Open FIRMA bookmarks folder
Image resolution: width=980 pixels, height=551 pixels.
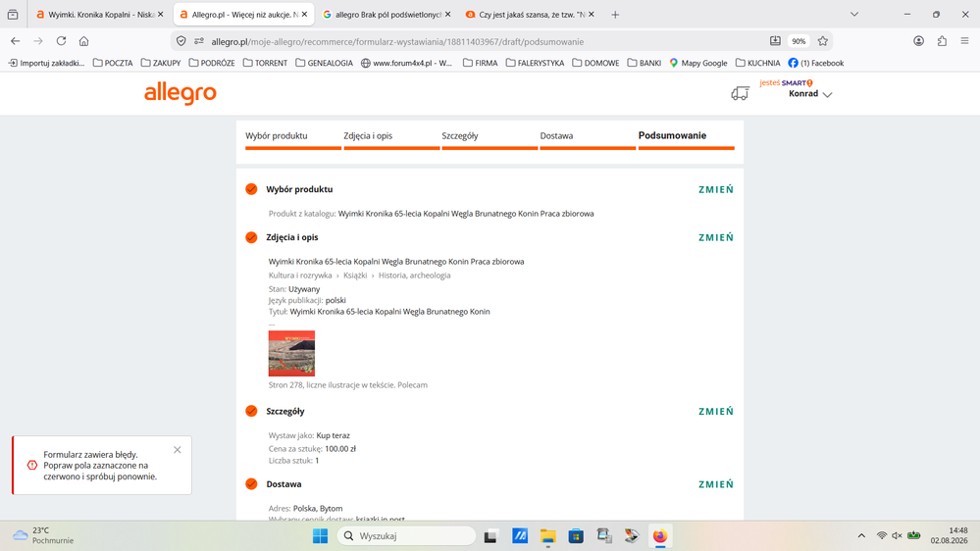(x=480, y=63)
